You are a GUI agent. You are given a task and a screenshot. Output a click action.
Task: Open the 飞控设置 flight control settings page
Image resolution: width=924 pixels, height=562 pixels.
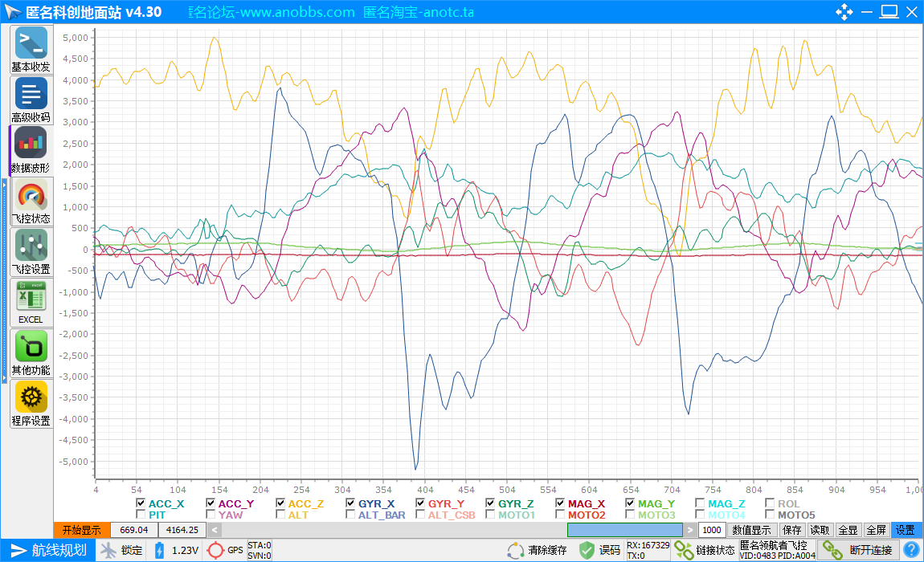[31, 252]
